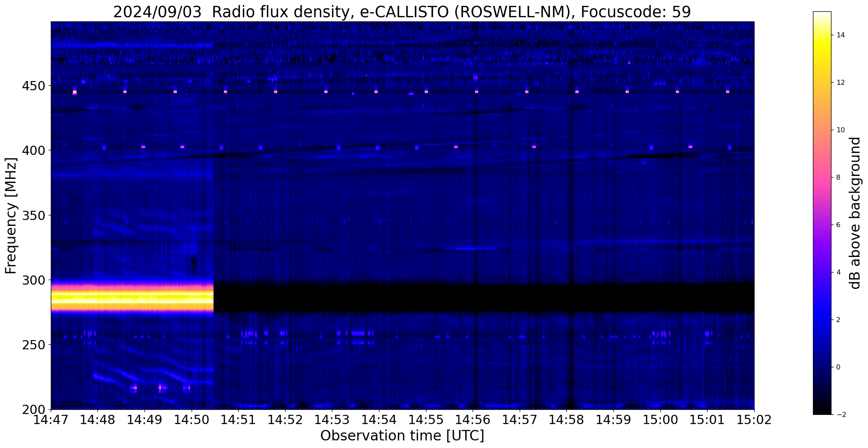The height and width of the screenshot is (448, 868).
Task: Select the 14:59 time axis tick label
Action: [614, 420]
